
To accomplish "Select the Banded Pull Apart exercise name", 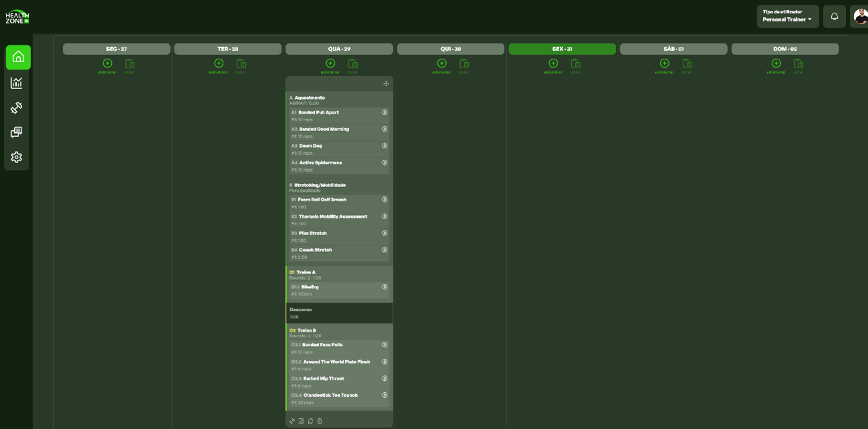I will coord(318,112).
